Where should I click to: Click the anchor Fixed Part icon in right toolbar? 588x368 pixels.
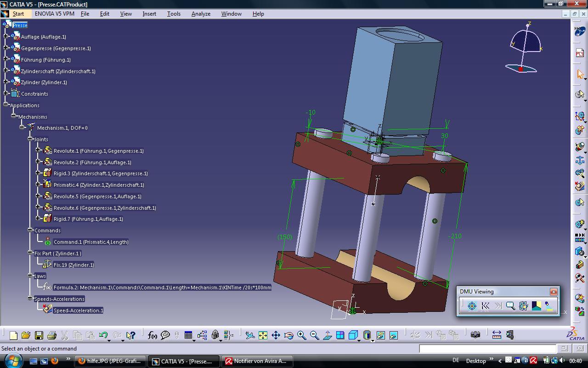[580, 160]
